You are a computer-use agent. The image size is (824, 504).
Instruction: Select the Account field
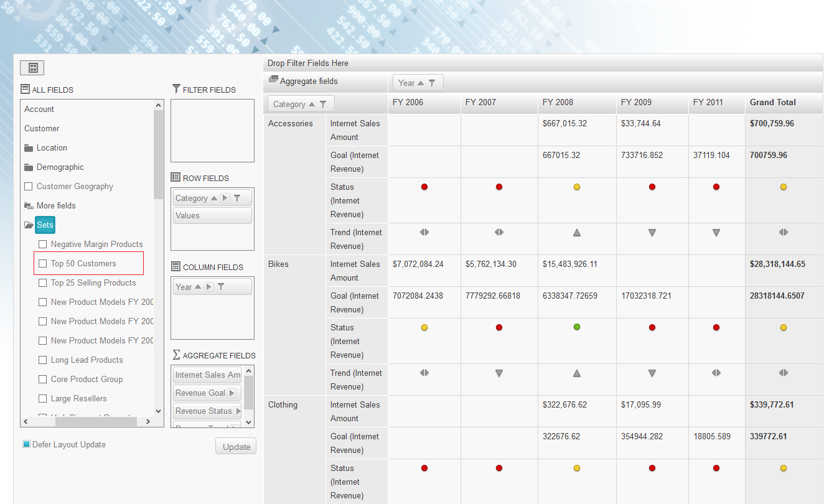coord(39,109)
